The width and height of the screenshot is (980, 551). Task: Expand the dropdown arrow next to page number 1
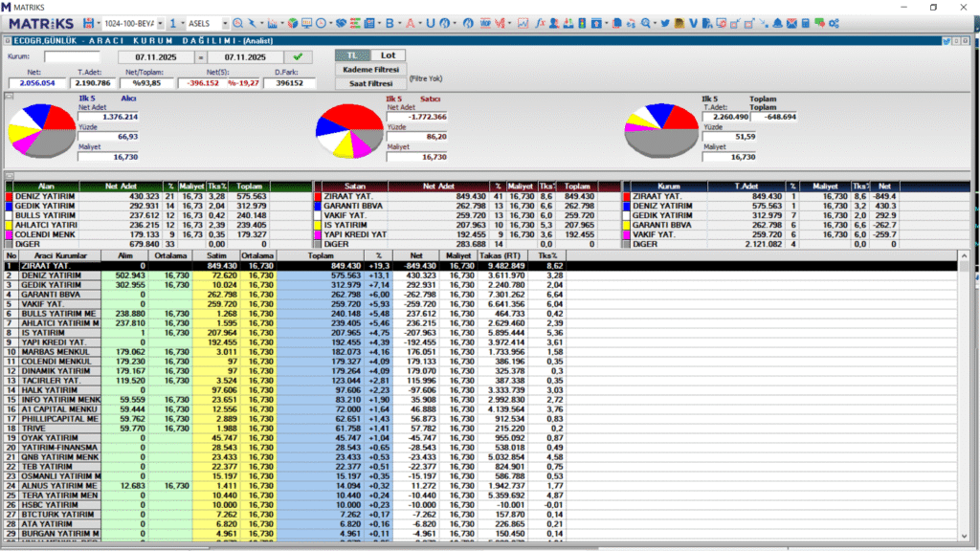point(184,22)
